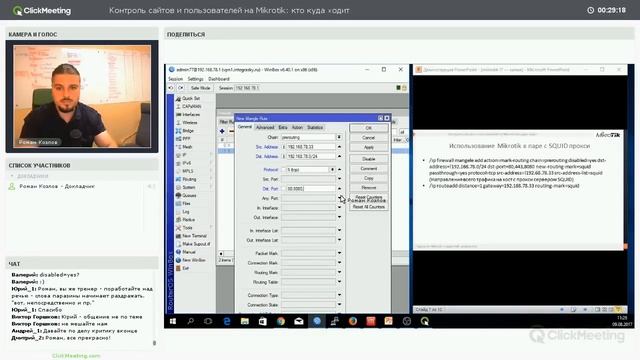640x360 pixels.
Task: Toggle the Src. Address invert checkbox
Action: pyautogui.click(x=283, y=147)
